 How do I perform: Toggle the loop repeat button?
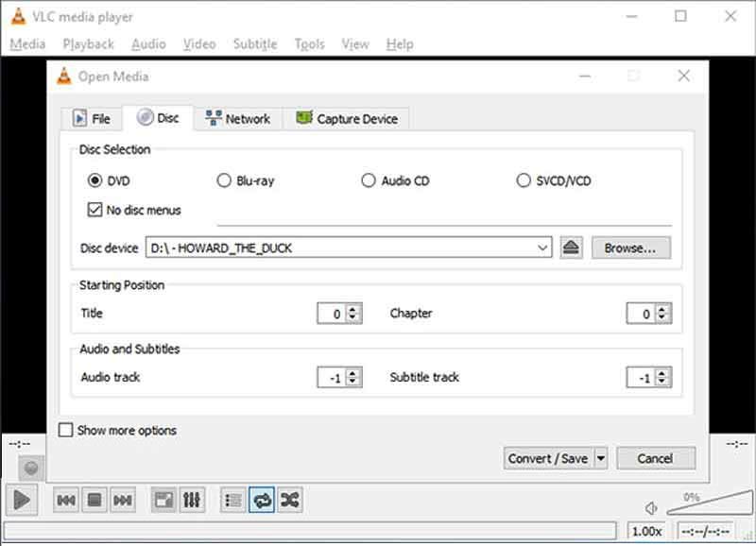click(x=262, y=501)
